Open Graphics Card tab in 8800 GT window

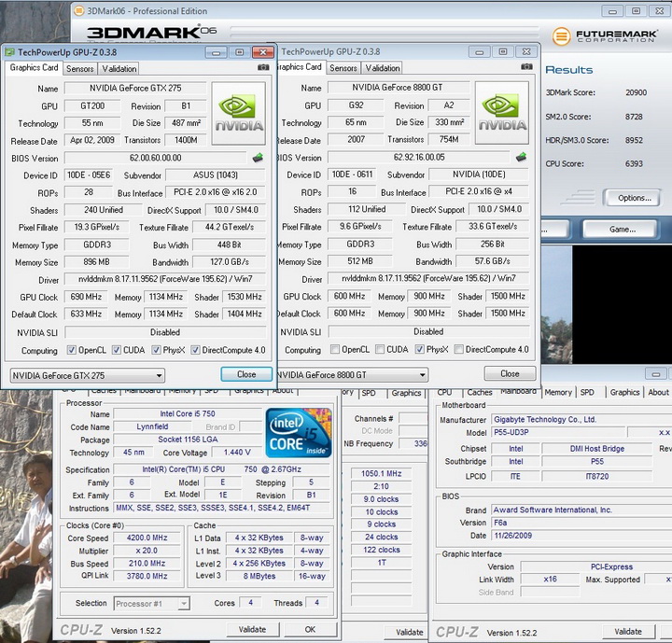301,67
